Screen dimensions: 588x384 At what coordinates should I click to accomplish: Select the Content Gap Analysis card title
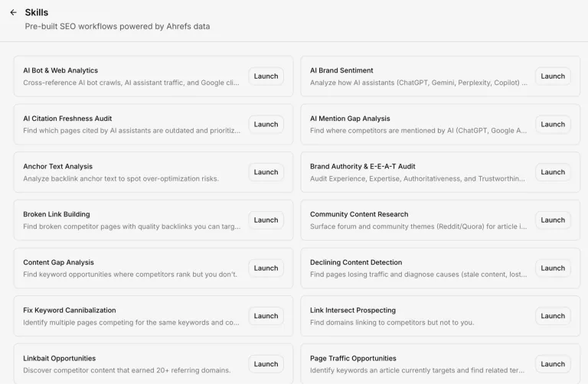click(58, 262)
